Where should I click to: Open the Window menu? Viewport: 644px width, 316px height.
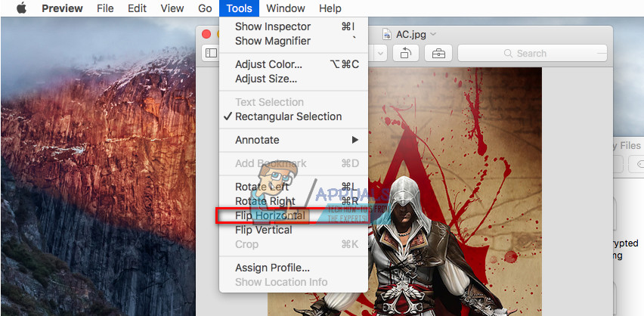286,8
